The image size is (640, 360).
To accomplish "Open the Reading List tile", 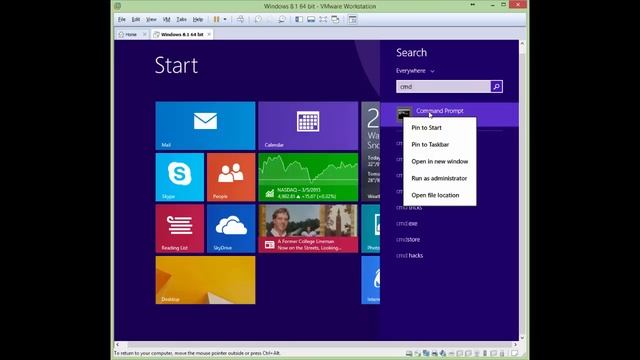I will (180, 229).
